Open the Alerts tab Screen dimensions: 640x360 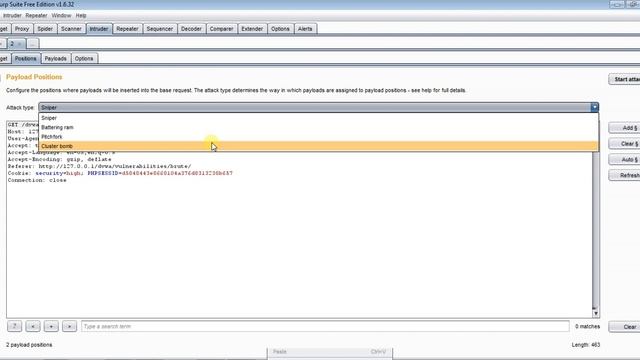(x=305, y=29)
